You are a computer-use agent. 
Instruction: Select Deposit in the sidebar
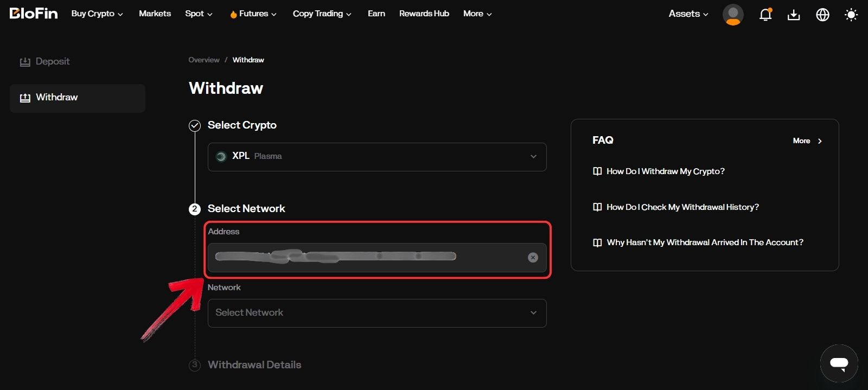pyautogui.click(x=52, y=62)
